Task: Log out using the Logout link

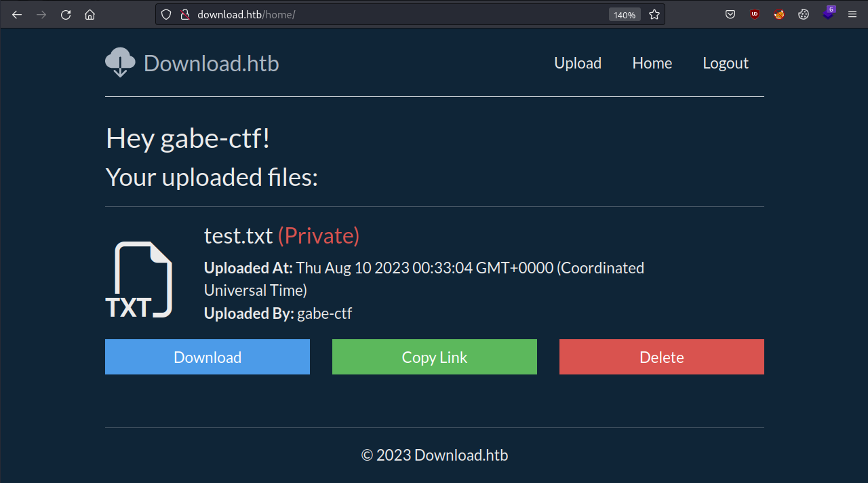Action: [x=726, y=63]
